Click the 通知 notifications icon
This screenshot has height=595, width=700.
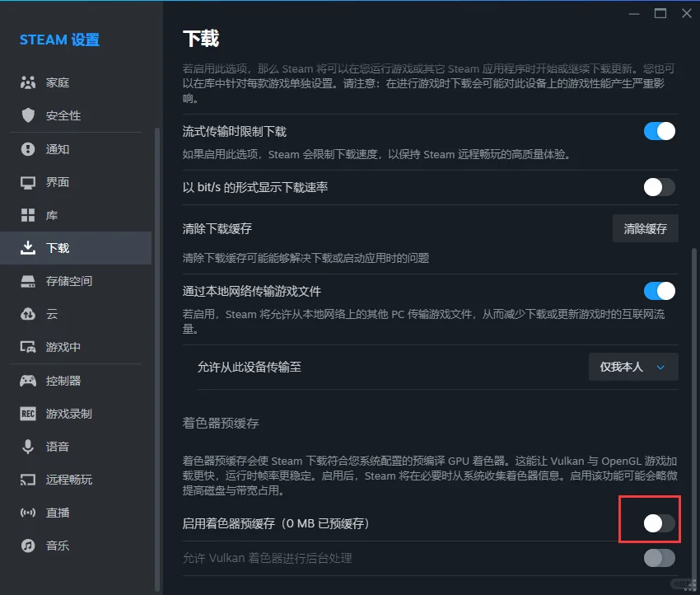click(29, 148)
